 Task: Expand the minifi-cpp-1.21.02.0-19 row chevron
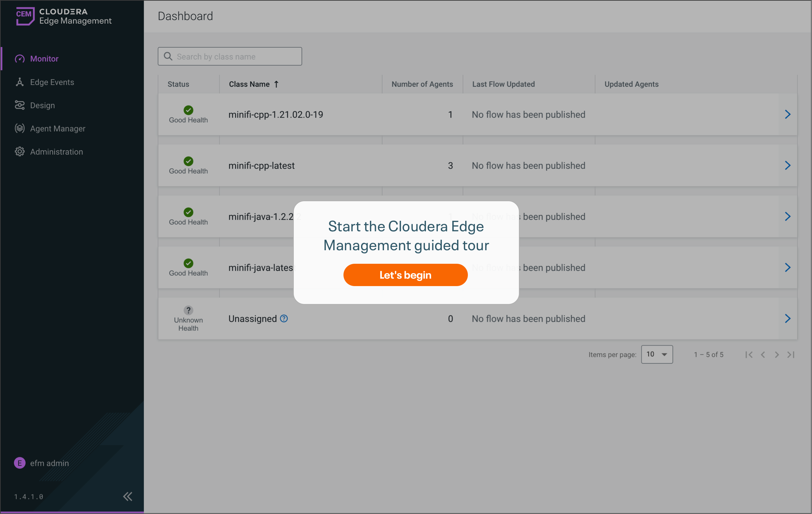click(x=788, y=115)
